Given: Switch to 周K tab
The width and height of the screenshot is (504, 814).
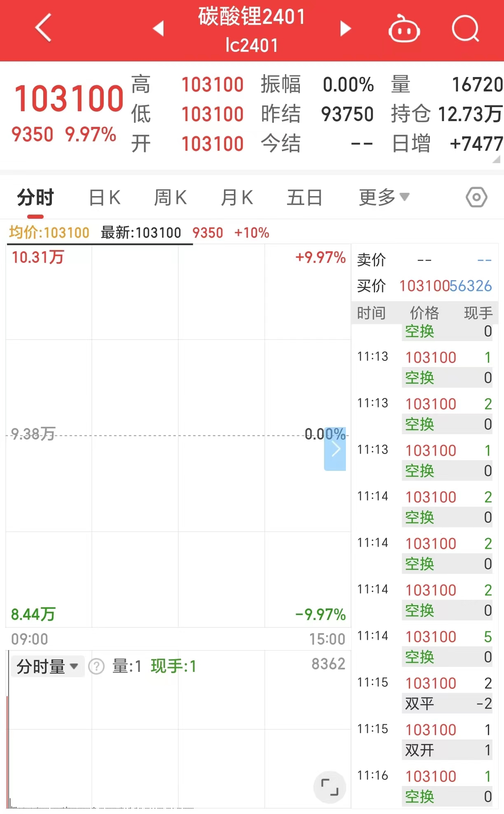Looking at the screenshot, I should (x=170, y=197).
